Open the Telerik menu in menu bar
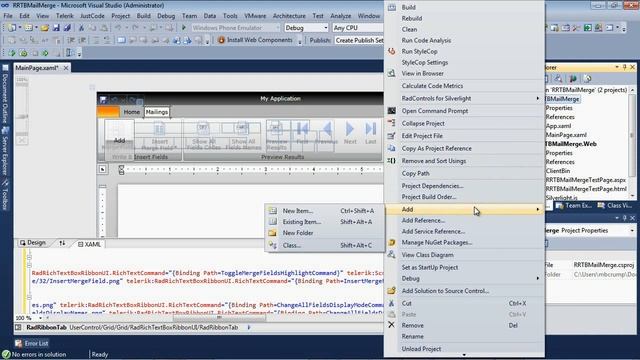The image size is (640, 360). 64,16
